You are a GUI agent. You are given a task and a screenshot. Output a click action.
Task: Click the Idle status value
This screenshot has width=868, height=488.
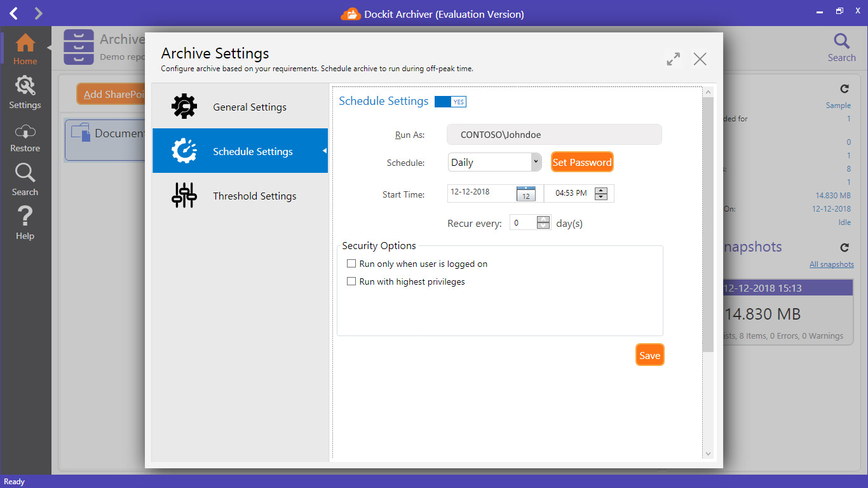(844, 222)
